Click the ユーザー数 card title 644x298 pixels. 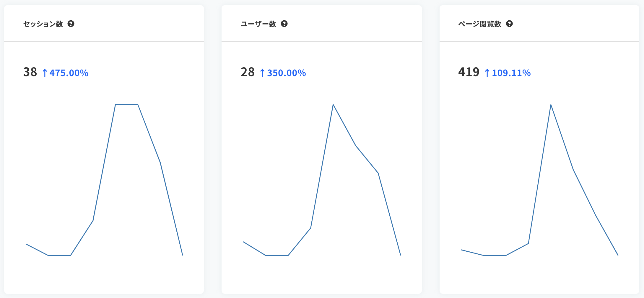258,24
